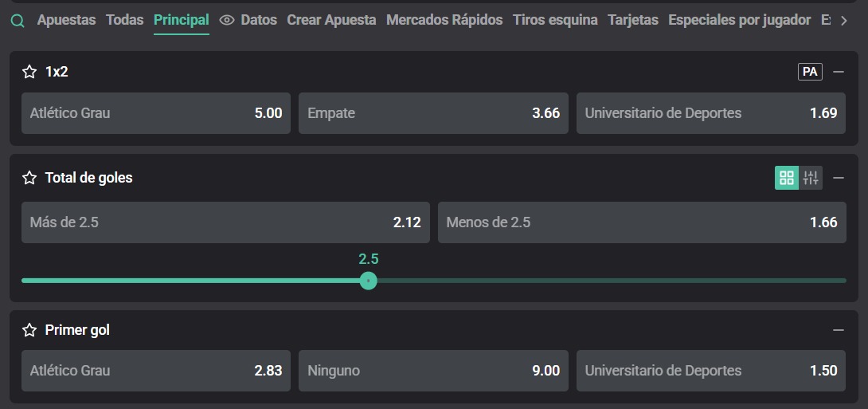
Task: Click the eye icon beside Datos
Action: pos(227,21)
